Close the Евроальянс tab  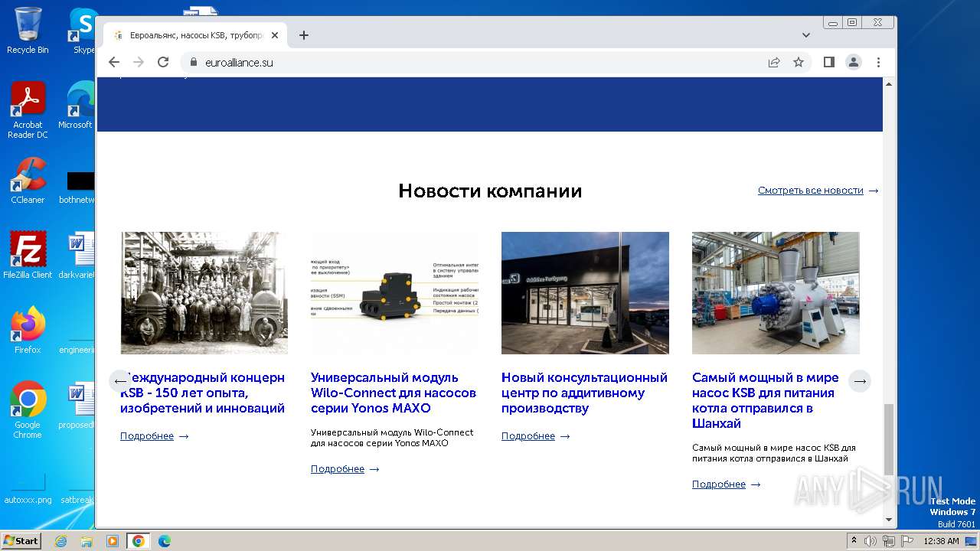click(x=275, y=35)
